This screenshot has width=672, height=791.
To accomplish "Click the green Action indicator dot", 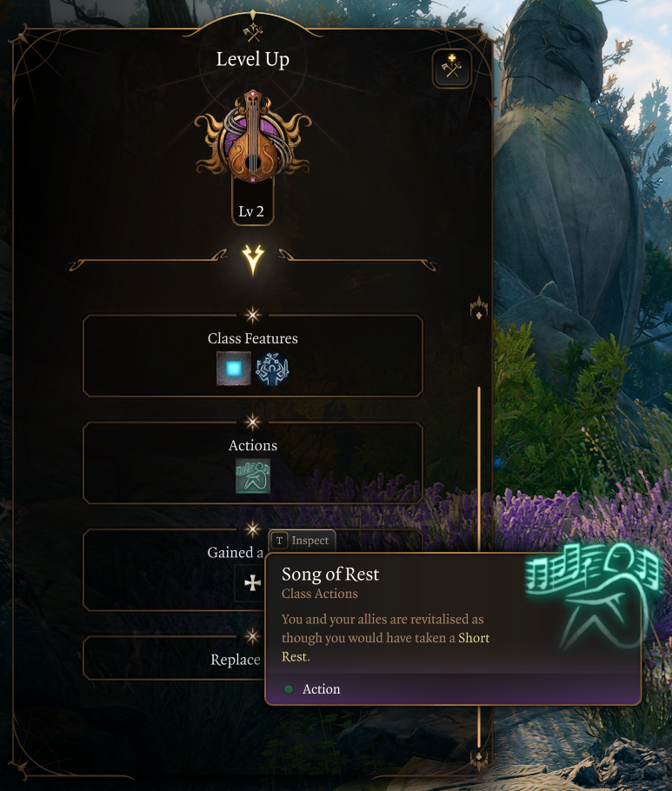I will tap(289, 689).
